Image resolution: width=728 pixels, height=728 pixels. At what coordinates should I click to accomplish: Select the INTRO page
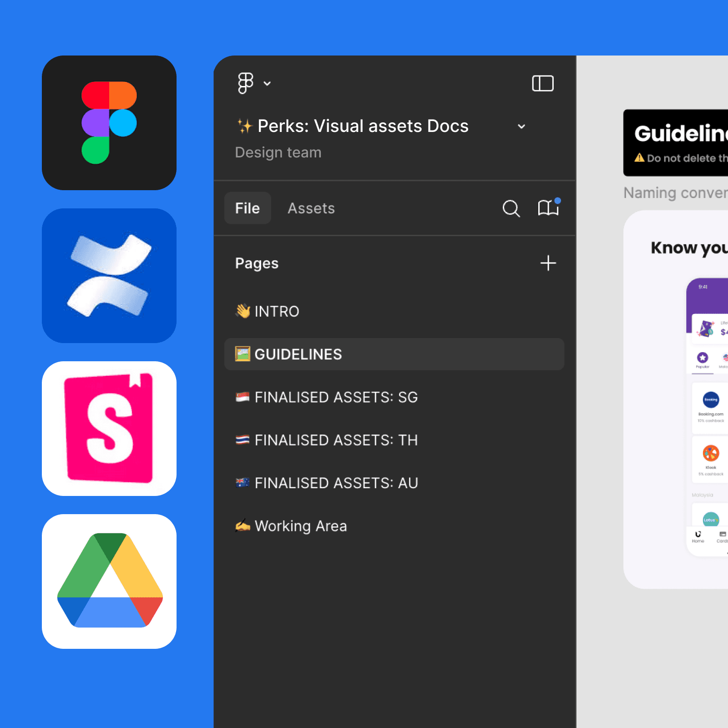pos(394,311)
